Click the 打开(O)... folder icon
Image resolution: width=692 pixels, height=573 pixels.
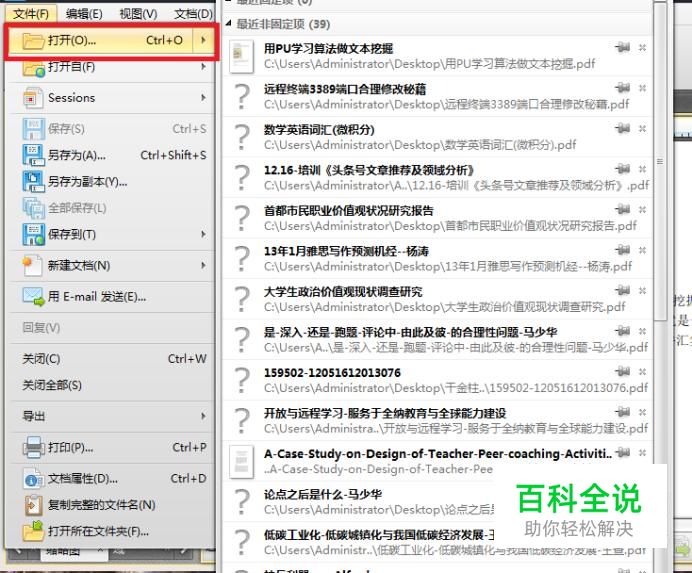34,41
